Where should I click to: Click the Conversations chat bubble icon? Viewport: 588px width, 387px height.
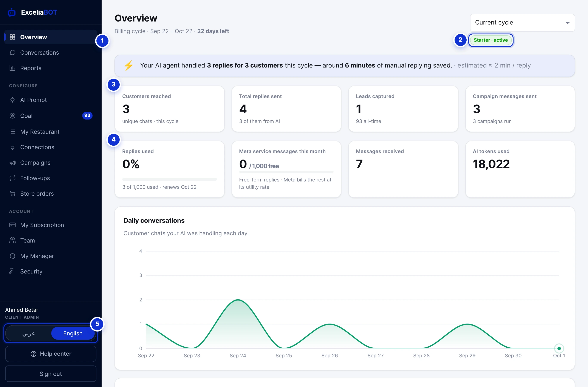tap(12, 53)
